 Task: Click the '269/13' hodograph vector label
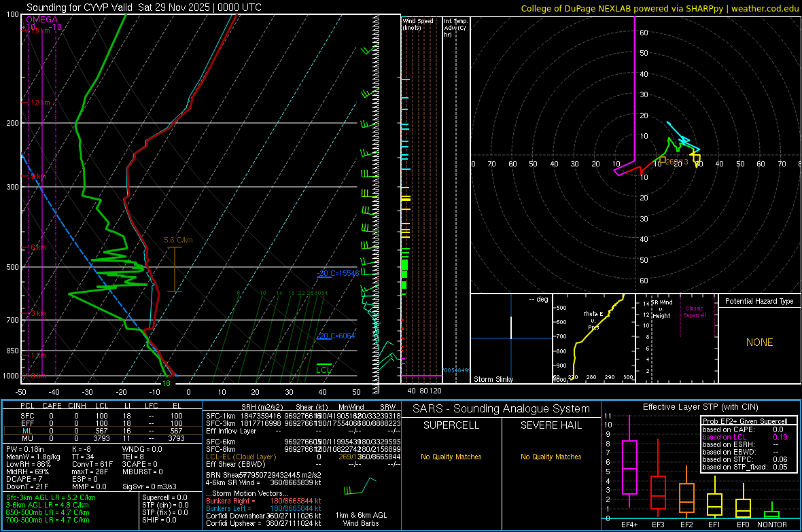pyautogui.click(x=677, y=162)
